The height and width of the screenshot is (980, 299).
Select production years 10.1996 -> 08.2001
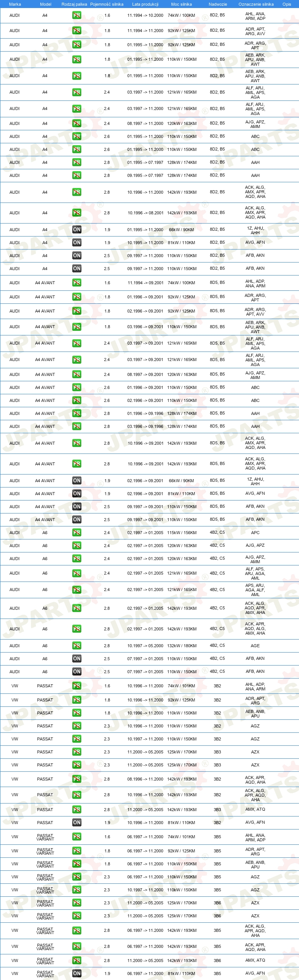pos(145,213)
